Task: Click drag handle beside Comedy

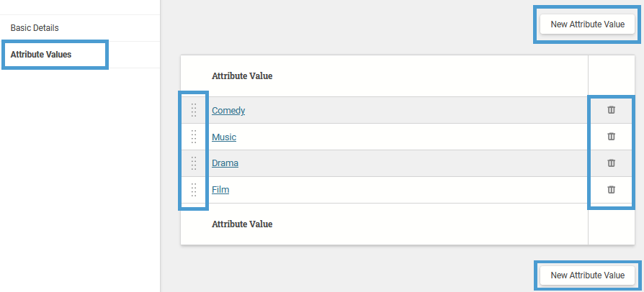Action: coord(194,110)
